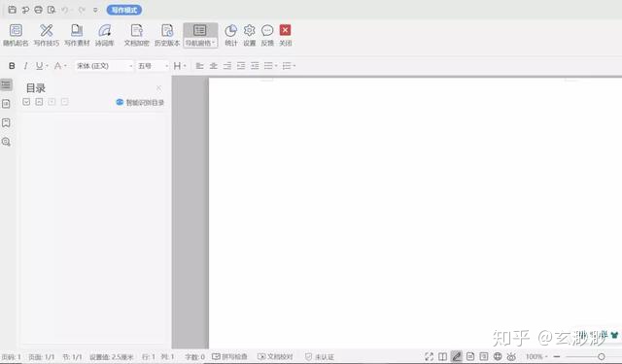Open the 100% zoom level dropdown
The width and height of the screenshot is (622, 364).
pos(536,357)
